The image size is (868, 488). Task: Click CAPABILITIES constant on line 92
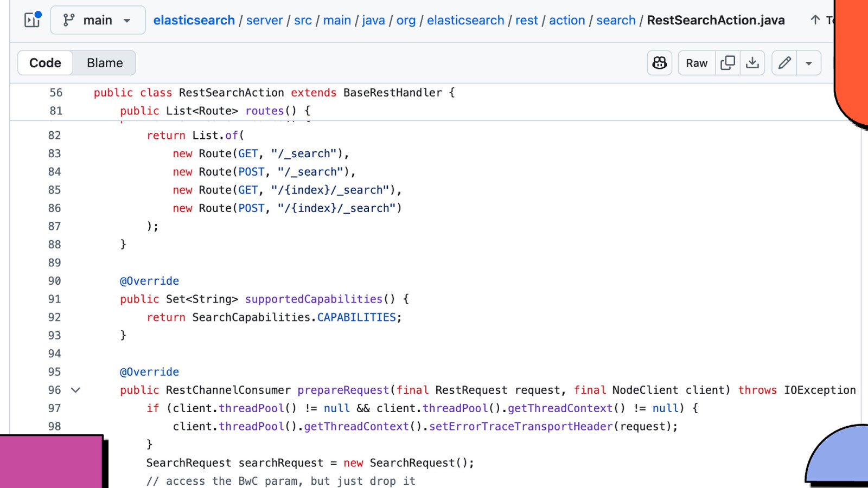click(x=356, y=317)
